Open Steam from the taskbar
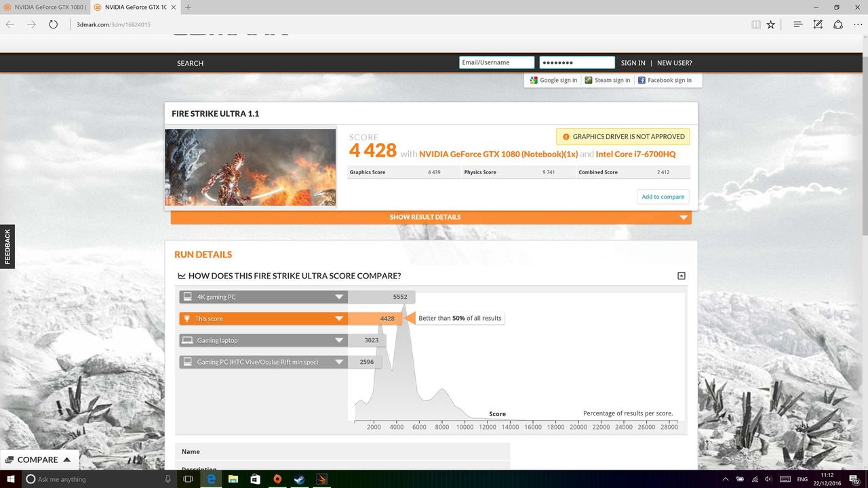 point(298,479)
